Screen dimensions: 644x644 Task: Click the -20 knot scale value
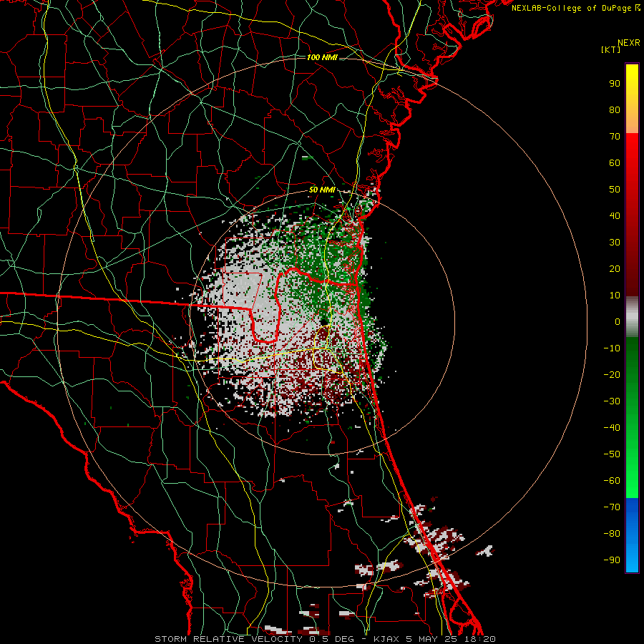[612, 374]
